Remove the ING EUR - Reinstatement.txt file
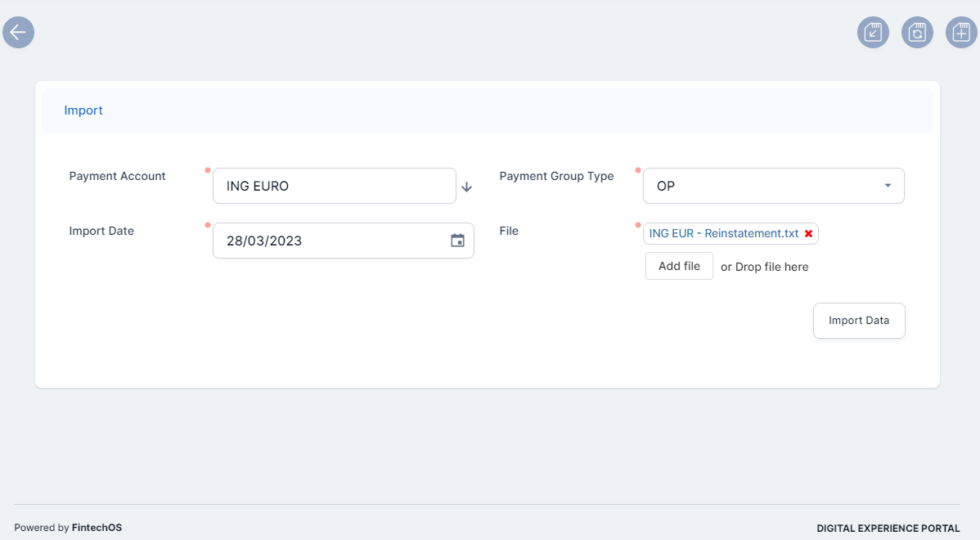This screenshot has width=980, height=540. 808,234
